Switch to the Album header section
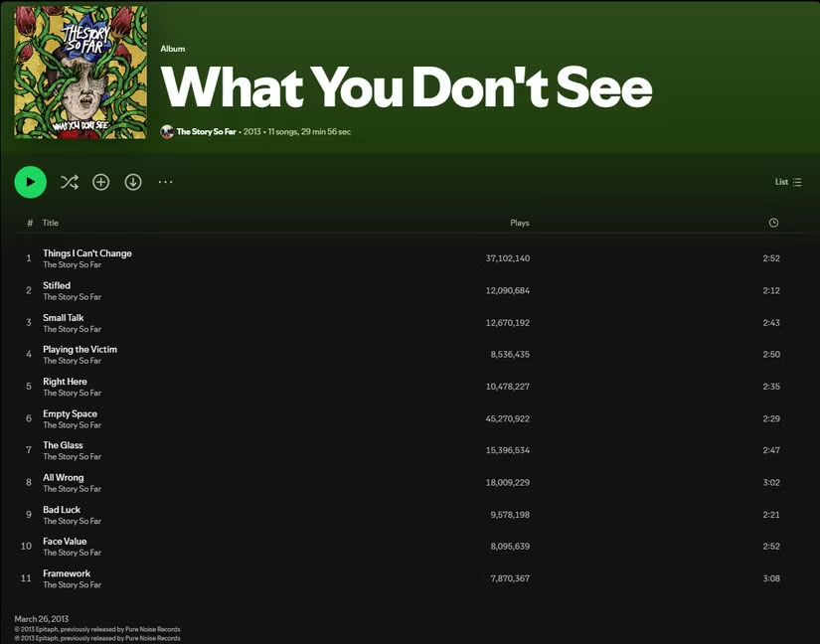Image resolution: width=820 pixels, height=644 pixels. [172, 48]
